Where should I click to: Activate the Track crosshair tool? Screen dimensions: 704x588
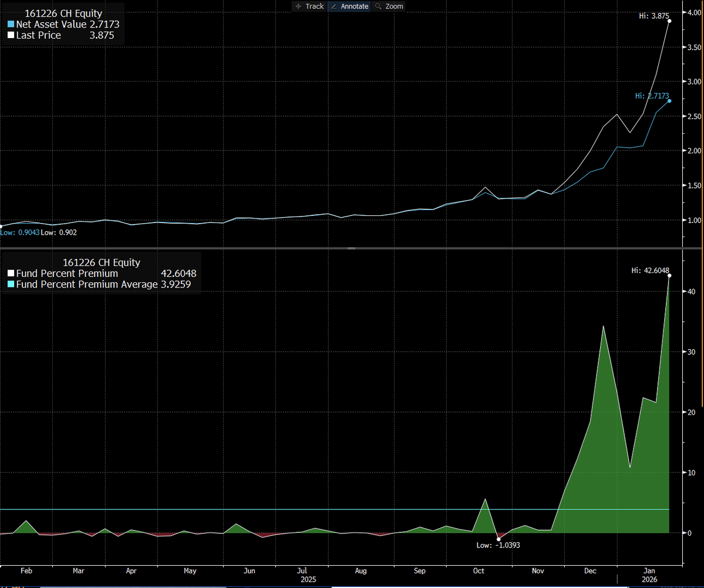(x=309, y=6)
